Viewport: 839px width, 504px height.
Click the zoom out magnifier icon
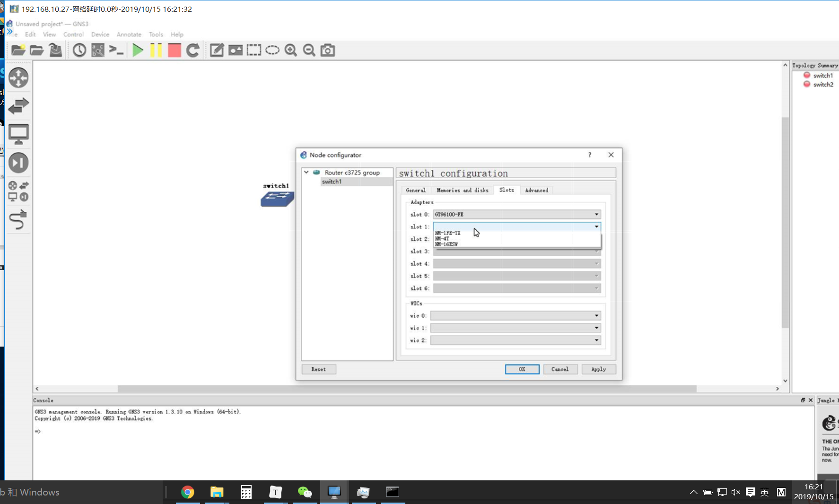coord(309,50)
